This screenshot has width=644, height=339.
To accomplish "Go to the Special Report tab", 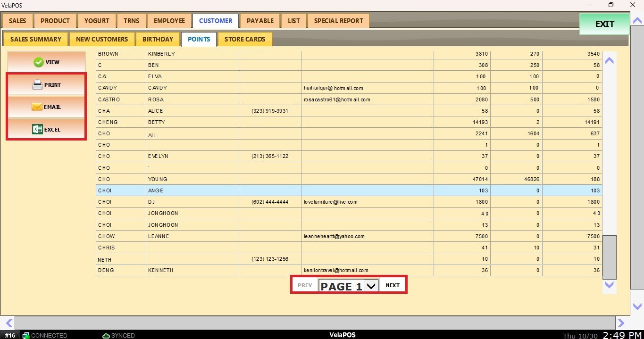I will pos(338,21).
